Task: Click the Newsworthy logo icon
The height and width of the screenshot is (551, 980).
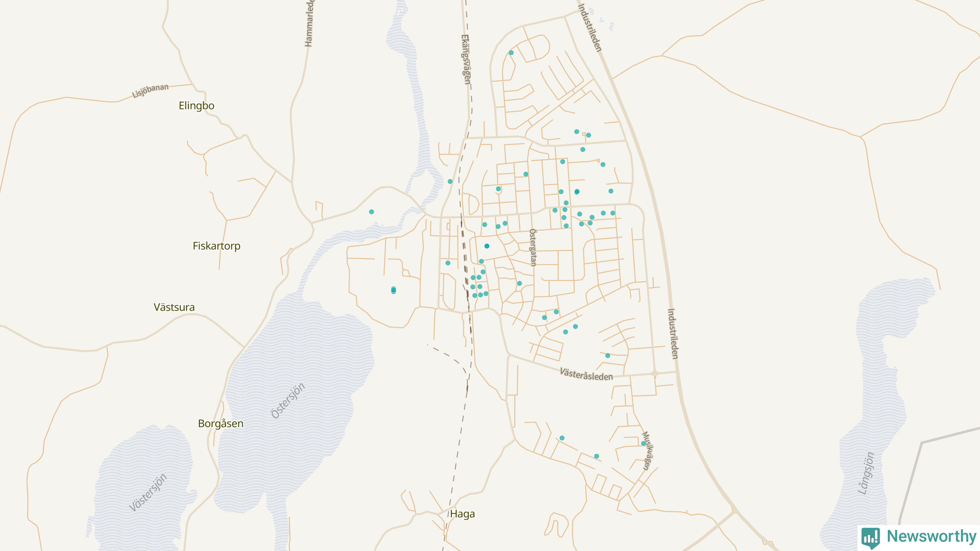Action: pyautogui.click(x=871, y=537)
